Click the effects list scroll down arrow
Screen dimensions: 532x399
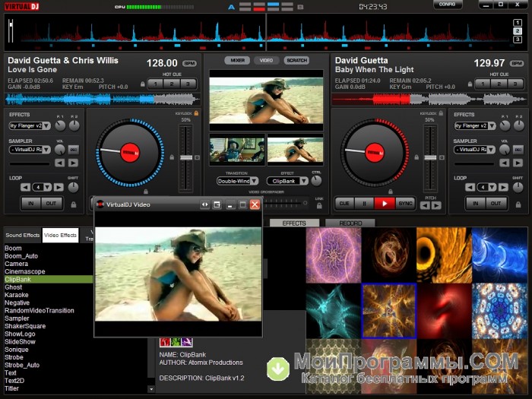[151, 389]
